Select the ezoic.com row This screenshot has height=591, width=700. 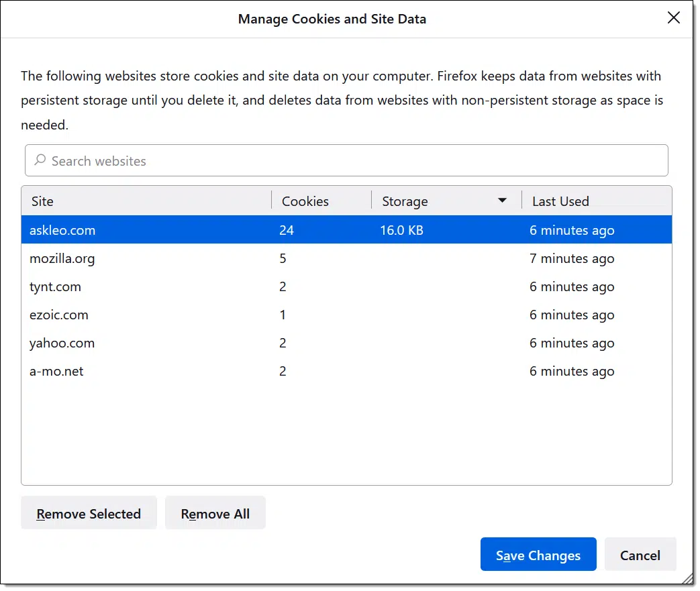(x=346, y=315)
